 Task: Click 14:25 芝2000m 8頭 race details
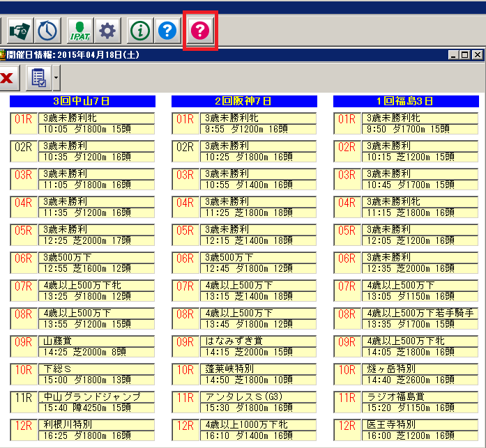(96, 352)
